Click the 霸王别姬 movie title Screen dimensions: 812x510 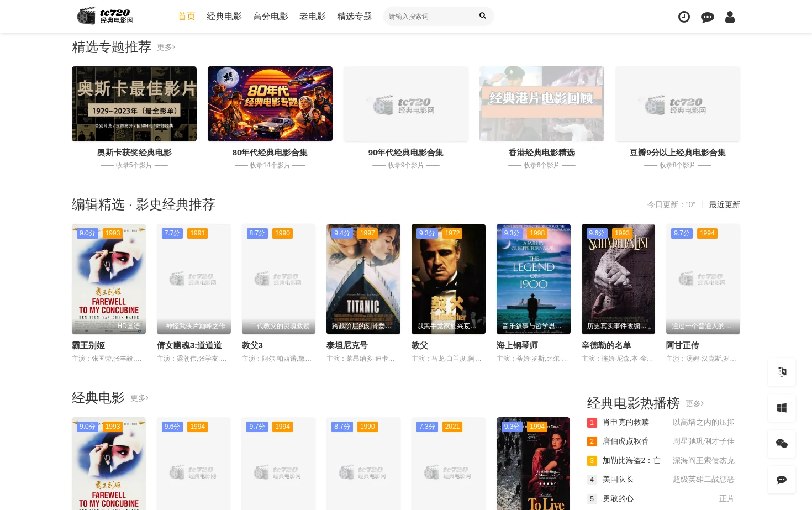[88, 345]
